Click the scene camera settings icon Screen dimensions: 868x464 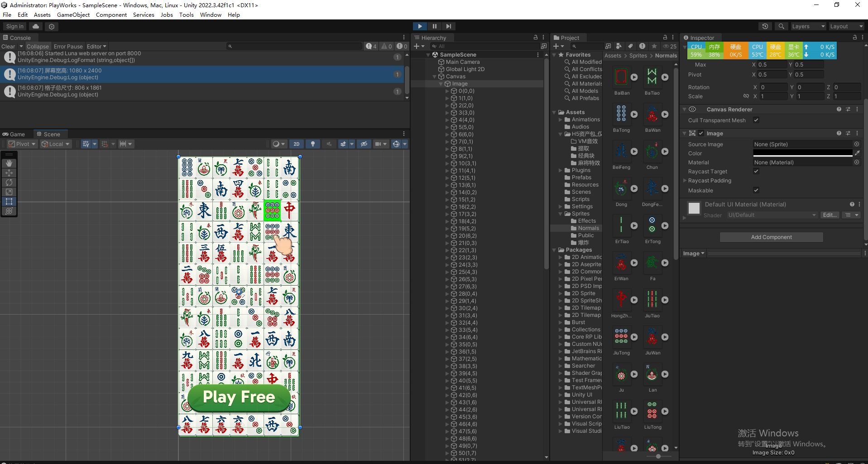[x=378, y=144]
